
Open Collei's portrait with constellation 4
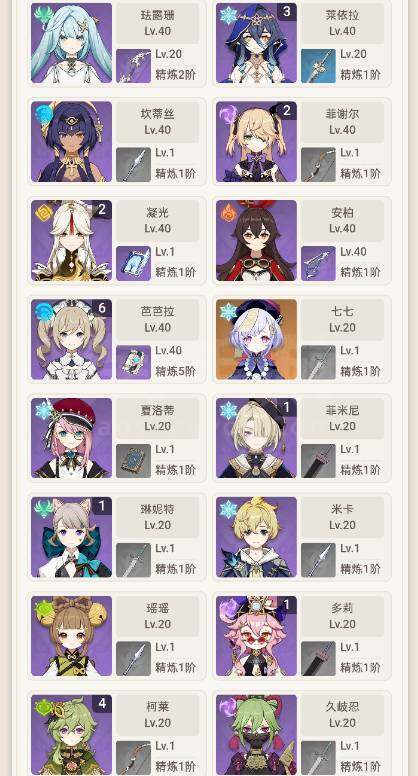[x=71, y=734]
